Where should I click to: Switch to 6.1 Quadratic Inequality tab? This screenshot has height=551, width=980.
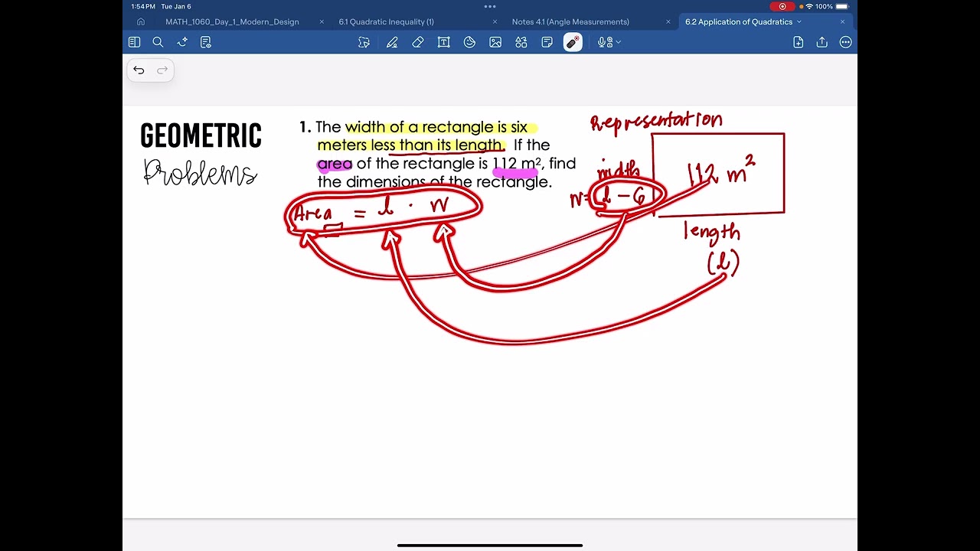[387, 22]
